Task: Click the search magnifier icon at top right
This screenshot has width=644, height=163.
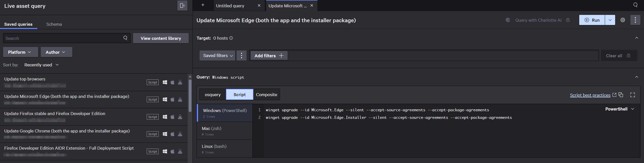Action: click(635, 5)
